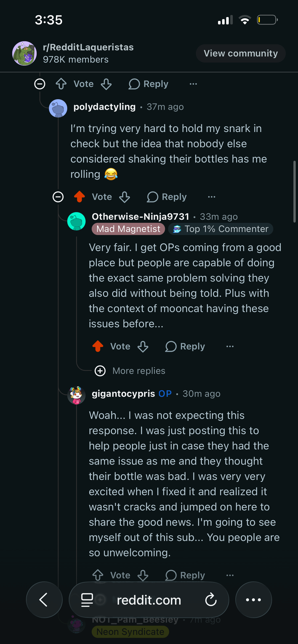
Task: Upvote gigantocypris's comment
Action: tap(98, 575)
